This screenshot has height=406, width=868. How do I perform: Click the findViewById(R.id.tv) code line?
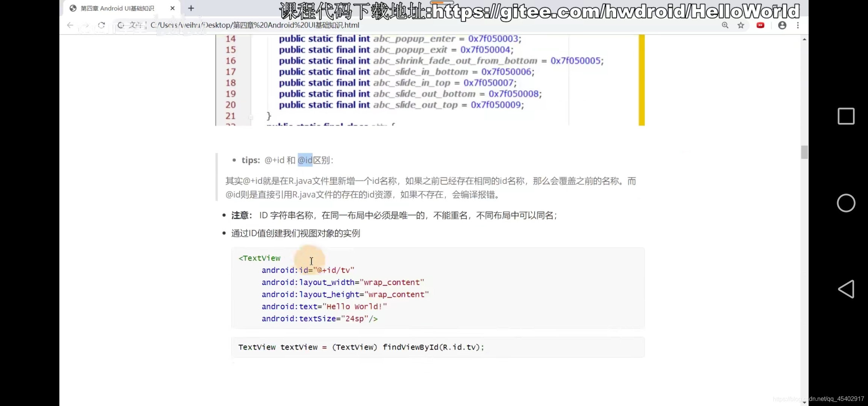coord(361,347)
